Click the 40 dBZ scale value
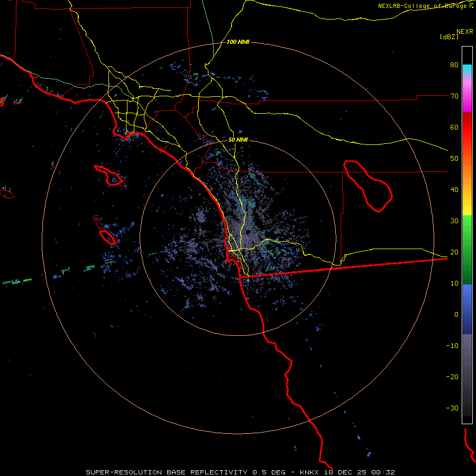The image size is (476, 476). pyautogui.click(x=454, y=190)
